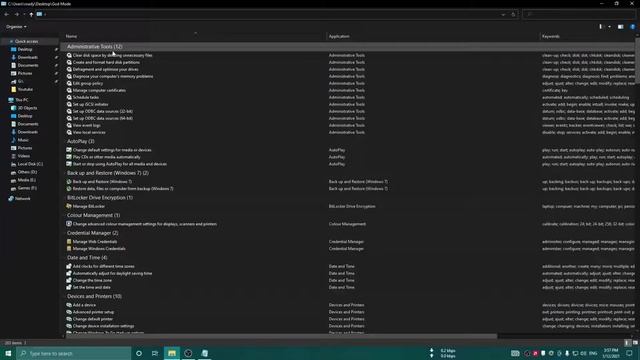Click icon beside View local services
Viewport: 640px width, 360px height.
click(x=69, y=132)
